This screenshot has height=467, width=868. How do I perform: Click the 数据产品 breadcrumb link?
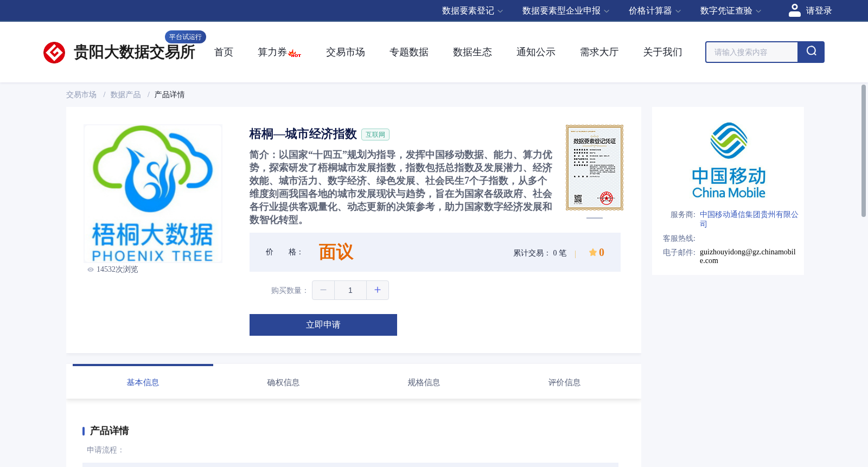click(126, 95)
